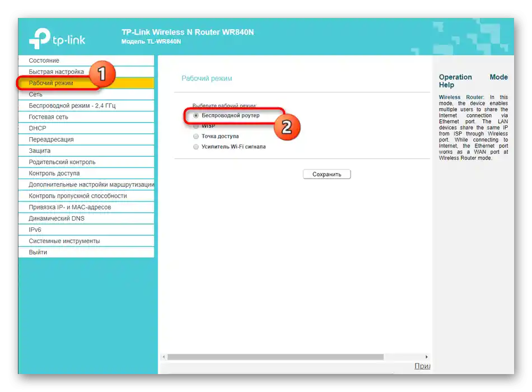Screen dimensions: 532x392
Task: Open Динамический DNS settings
Action: point(86,218)
